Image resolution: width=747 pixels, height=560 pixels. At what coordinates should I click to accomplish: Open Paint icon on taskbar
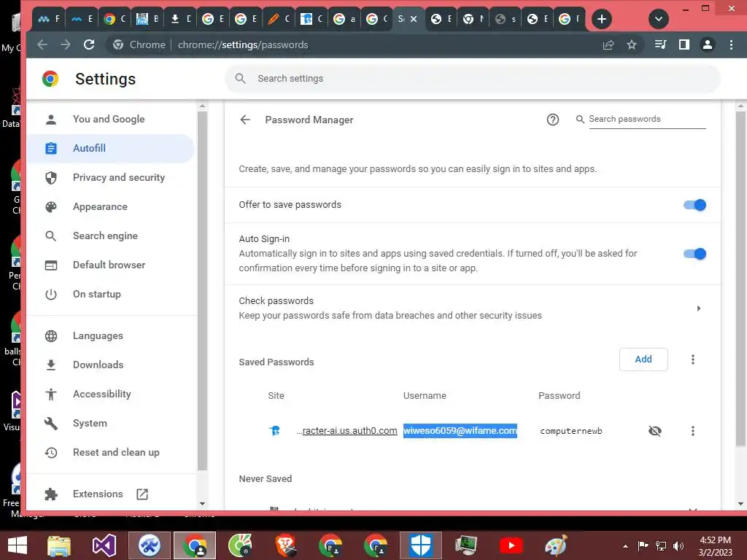(x=556, y=545)
